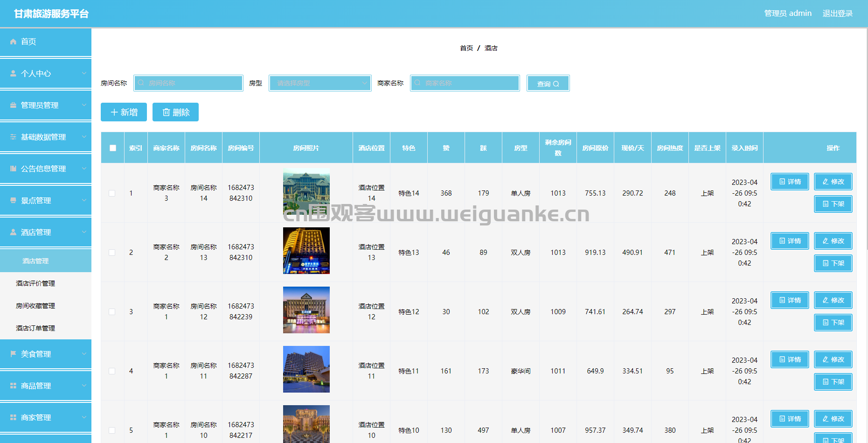Click the hotel photo thumbnail in row 2
868x443 pixels.
pyautogui.click(x=306, y=251)
